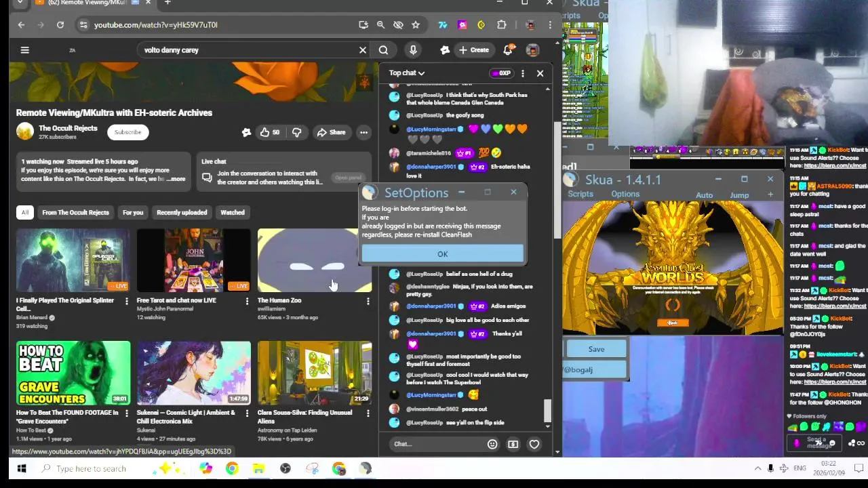Open How To Beat Grave Encounters thumbnail
868x488 pixels.
tap(73, 373)
